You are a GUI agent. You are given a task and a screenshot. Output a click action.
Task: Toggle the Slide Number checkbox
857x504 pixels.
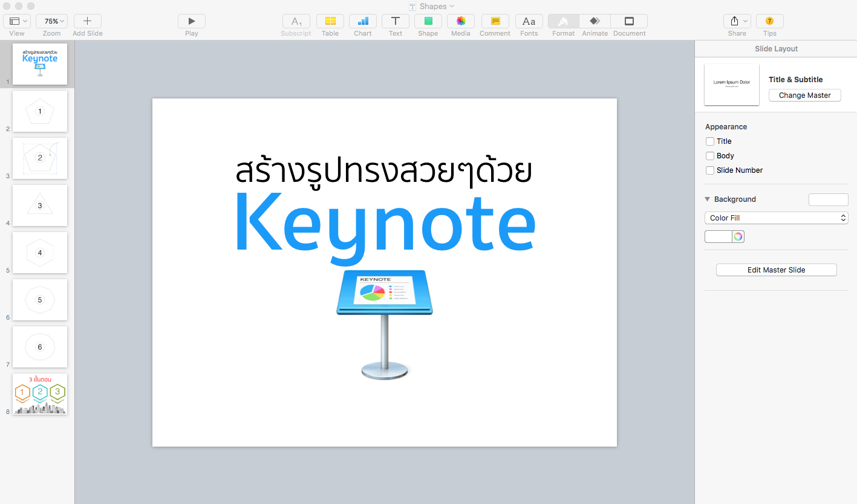pos(709,170)
